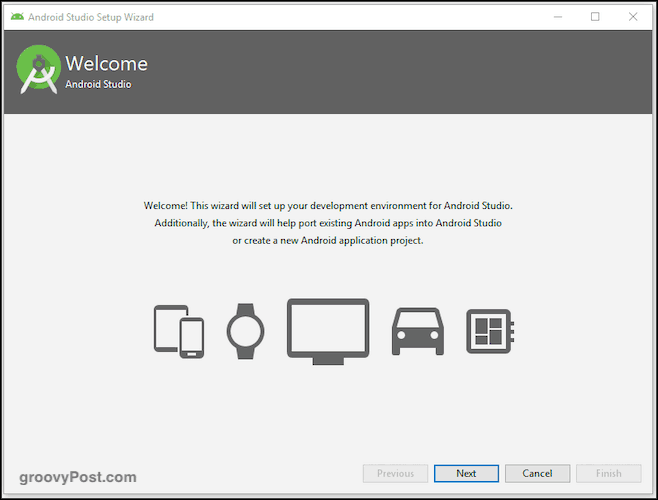Click the line starting 'Welcome! This wizard will set up'
The image size is (658, 500).
coord(328,206)
